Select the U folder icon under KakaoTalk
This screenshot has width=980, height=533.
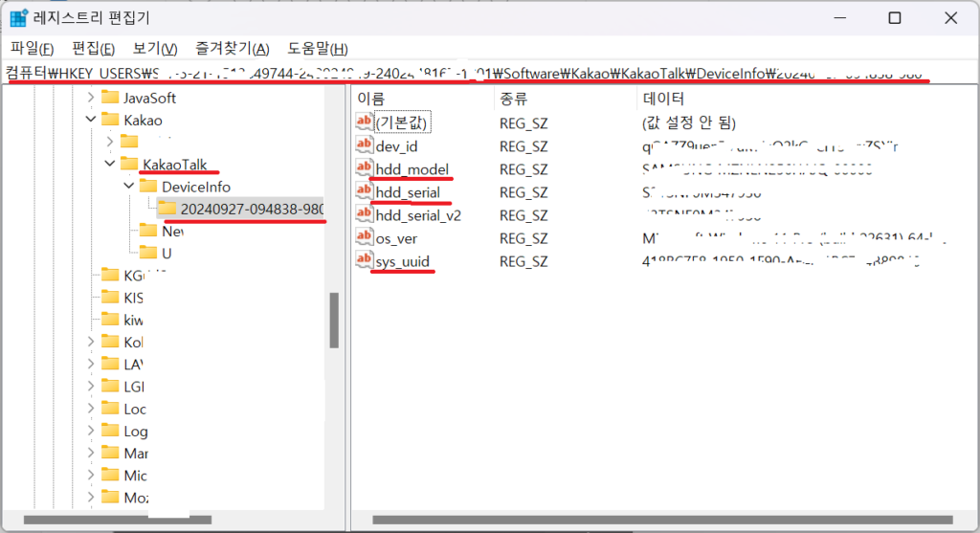click(148, 253)
